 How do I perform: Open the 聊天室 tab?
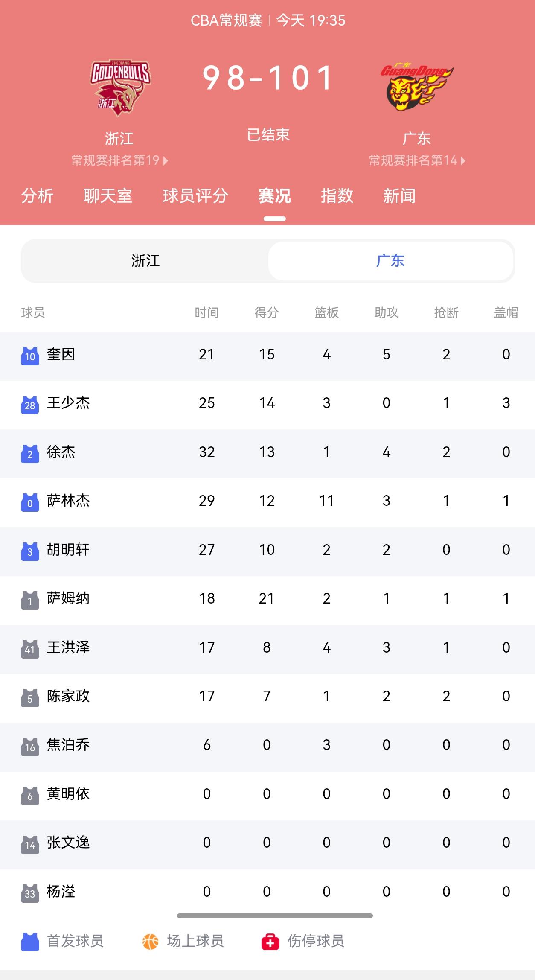point(108,196)
